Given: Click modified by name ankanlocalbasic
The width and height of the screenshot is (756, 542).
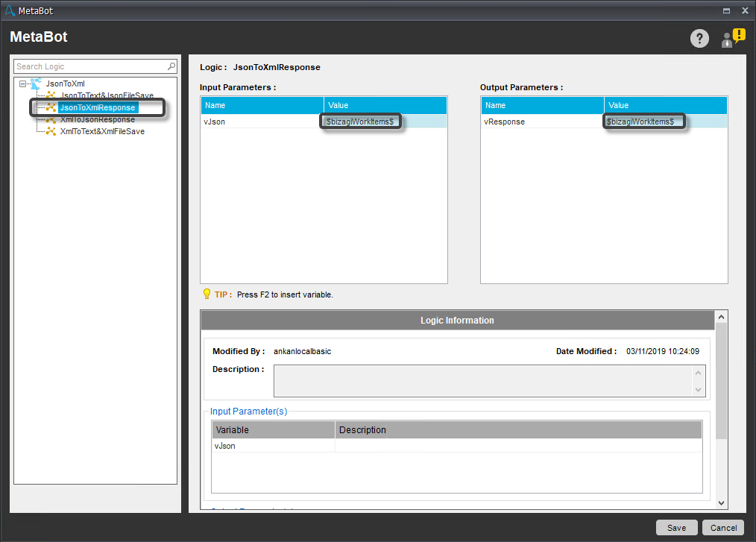Looking at the screenshot, I should 302,351.
